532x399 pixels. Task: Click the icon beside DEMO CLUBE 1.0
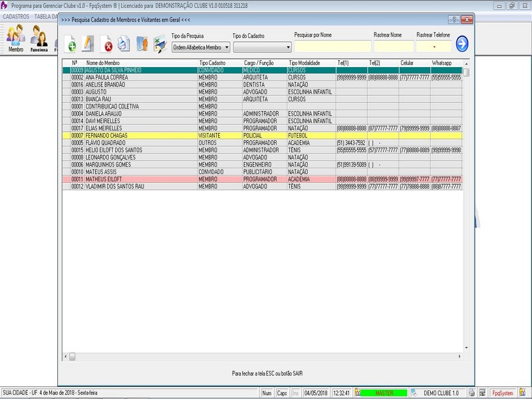[414, 393]
